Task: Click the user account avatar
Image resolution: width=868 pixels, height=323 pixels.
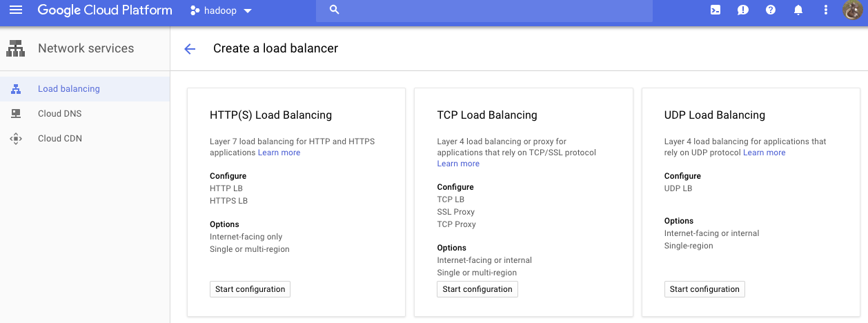Action: coord(854,10)
